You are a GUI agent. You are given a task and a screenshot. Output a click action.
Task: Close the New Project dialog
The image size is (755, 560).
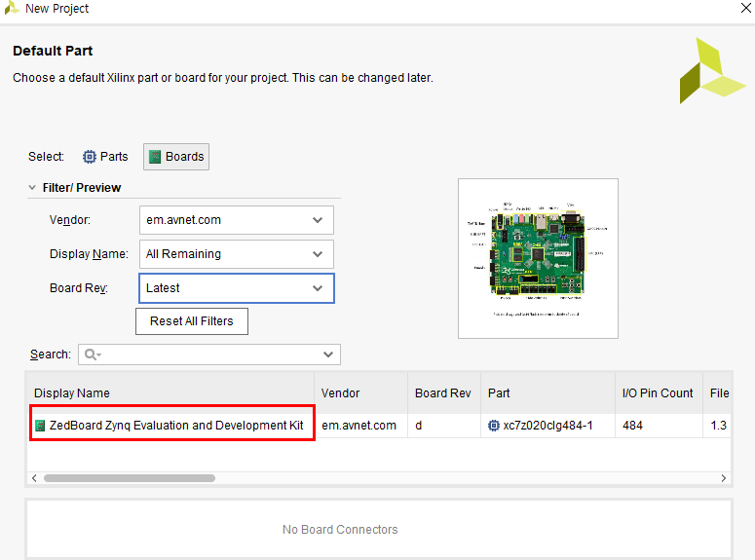[746, 8]
